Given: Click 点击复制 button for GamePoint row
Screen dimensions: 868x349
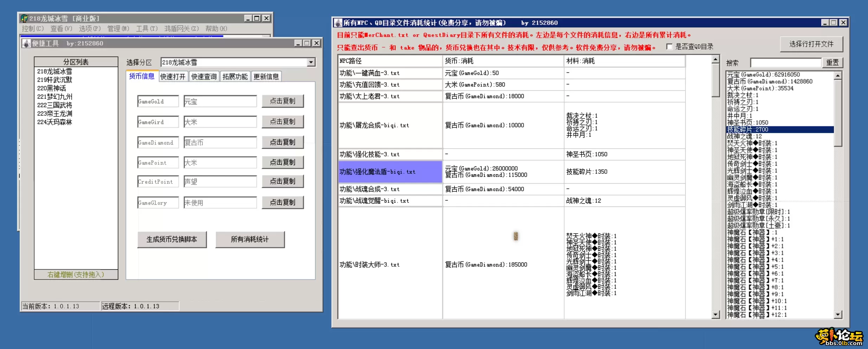Looking at the screenshot, I should [283, 163].
